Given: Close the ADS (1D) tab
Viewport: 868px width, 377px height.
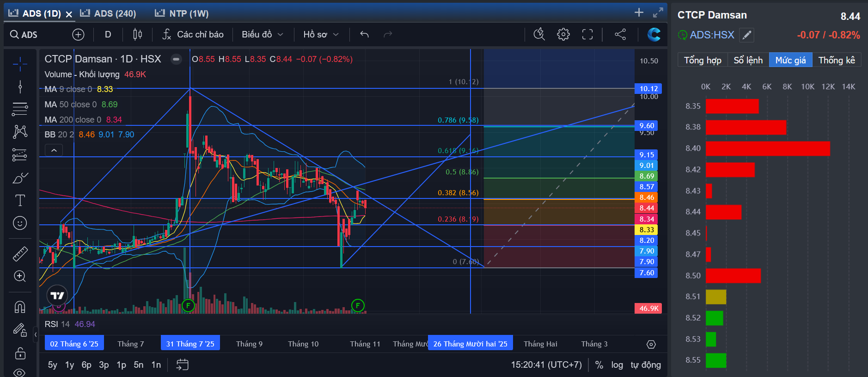Looking at the screenshot, I should tap(69, 14).
